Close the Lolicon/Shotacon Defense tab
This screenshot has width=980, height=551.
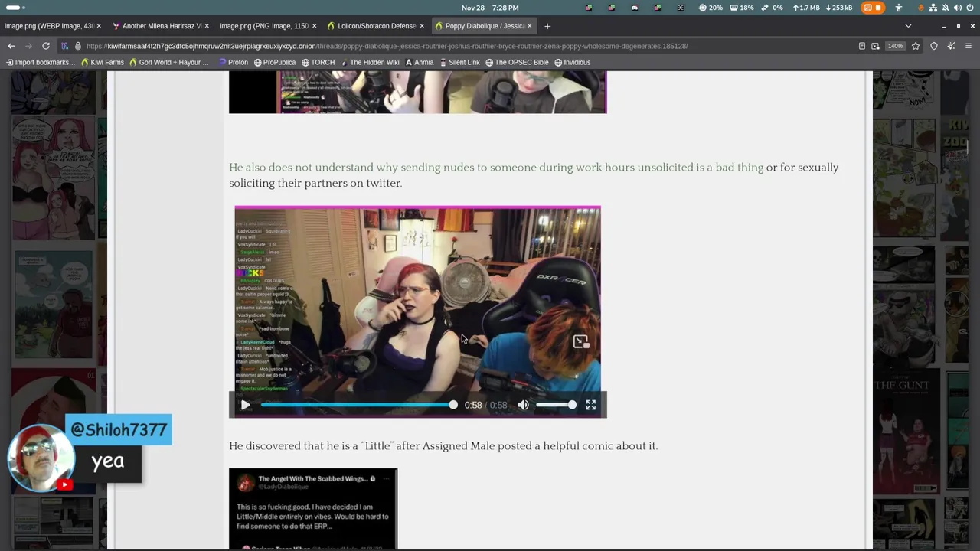pos(422,26)
